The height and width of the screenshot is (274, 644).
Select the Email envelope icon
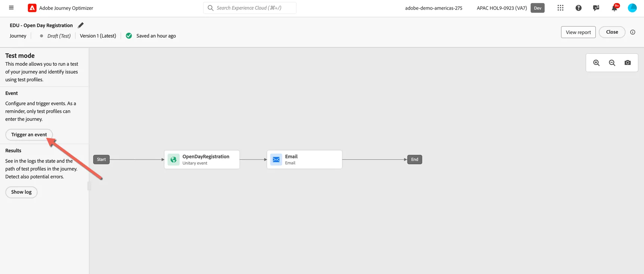(276, 160)
